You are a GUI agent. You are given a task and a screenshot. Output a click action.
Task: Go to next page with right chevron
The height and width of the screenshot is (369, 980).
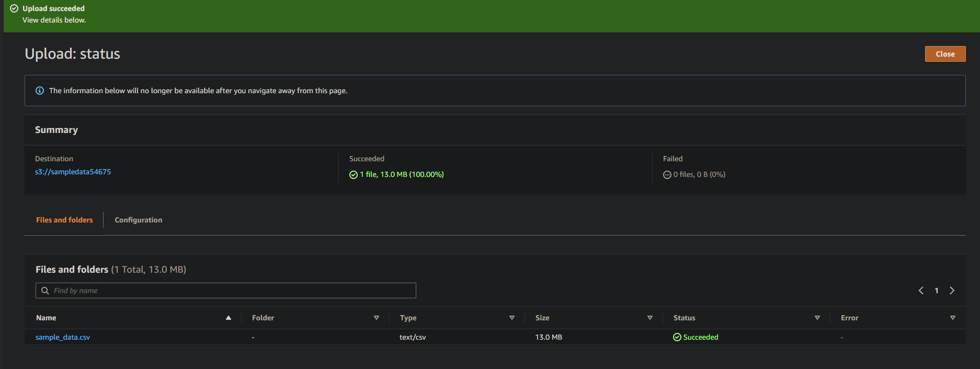pos(952,290)
